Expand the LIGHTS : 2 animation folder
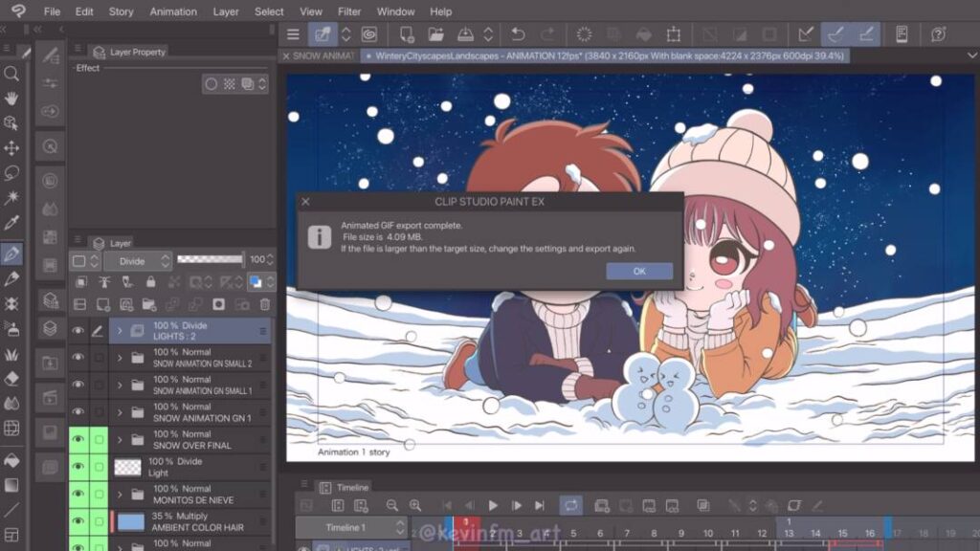Screen dimensions: 980x551 [x=120, y=330]
